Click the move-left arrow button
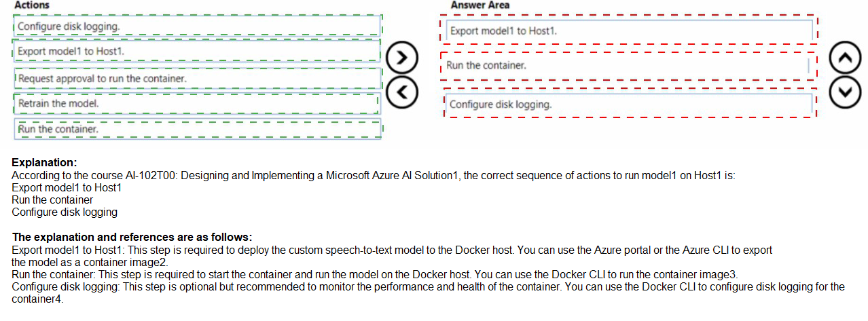Image resolution: width=868 pixels, height=321 pixels. pos(401,91)
